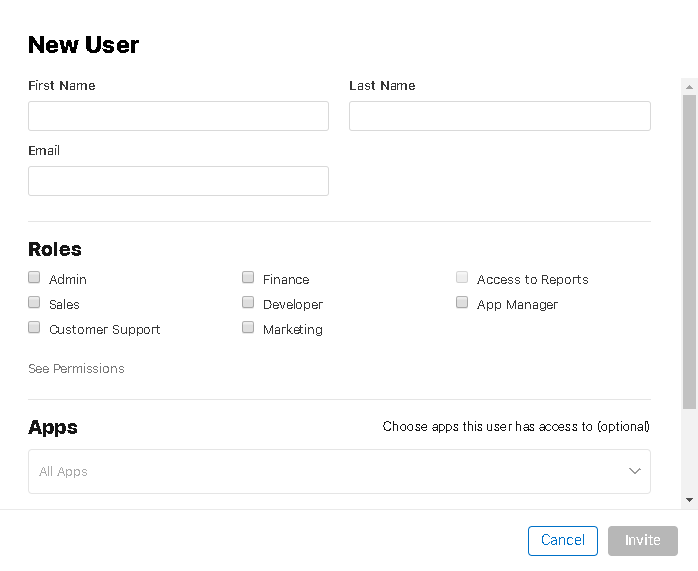Screen dimensions: 698x571
Task: Click the 'Apps' section heading
Action: (x=53, y=427)
